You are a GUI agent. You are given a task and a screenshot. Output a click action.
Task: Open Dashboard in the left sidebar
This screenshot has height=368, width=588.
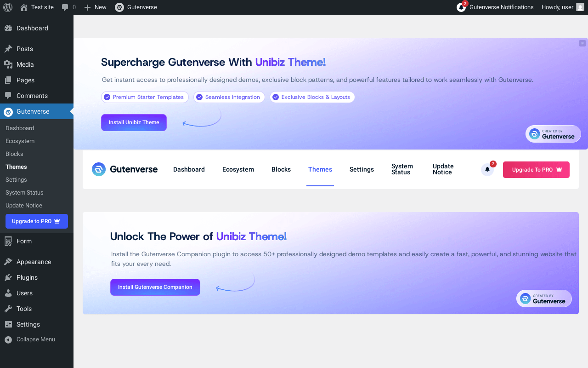pyautogui.click(x=37, y=28)
